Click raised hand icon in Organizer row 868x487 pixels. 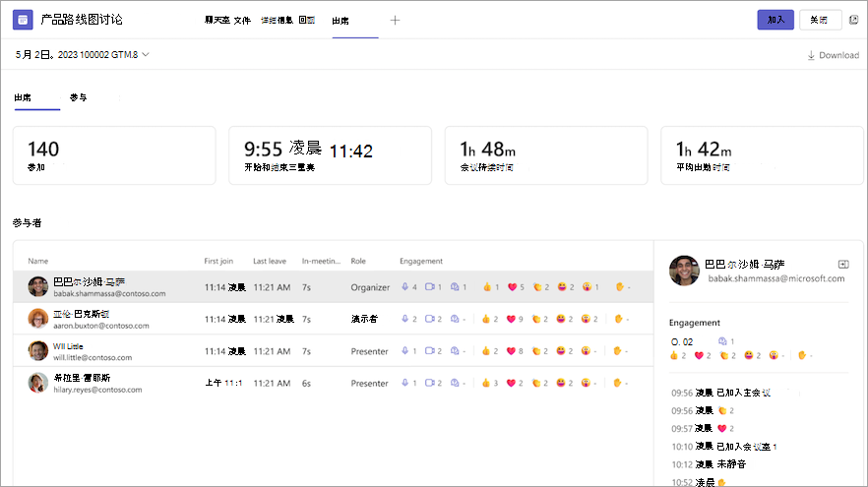[x=619, y=286]
